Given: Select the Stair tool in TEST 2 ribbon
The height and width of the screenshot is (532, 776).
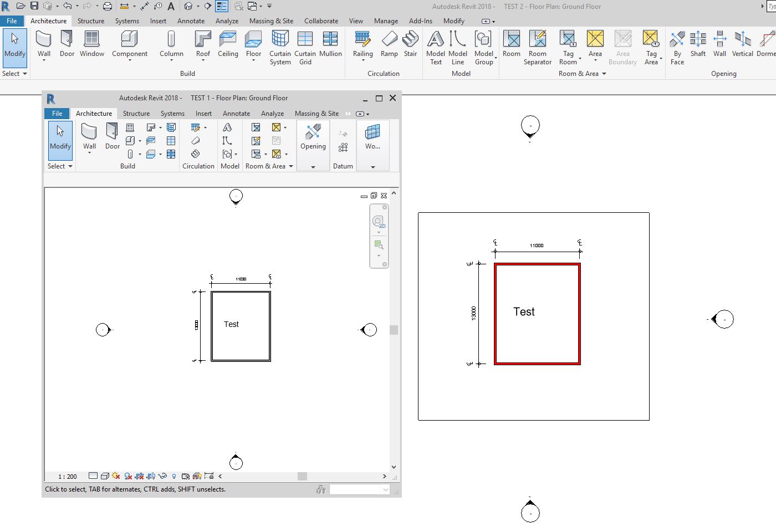Looking at the screenshot, I should [410, 44].
